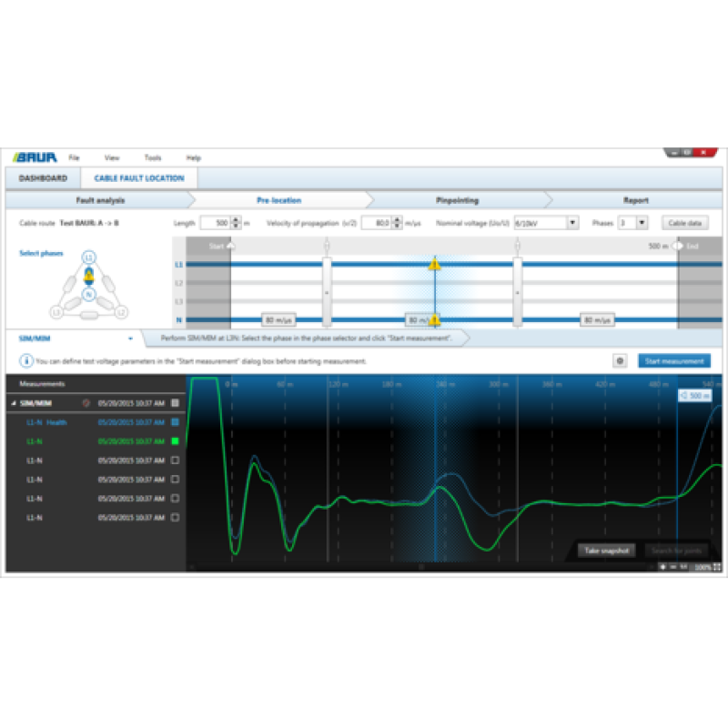Select the L2 node in phase selector
The height and width of the screenshot is (728, 728).
click(x=120, y=312)
